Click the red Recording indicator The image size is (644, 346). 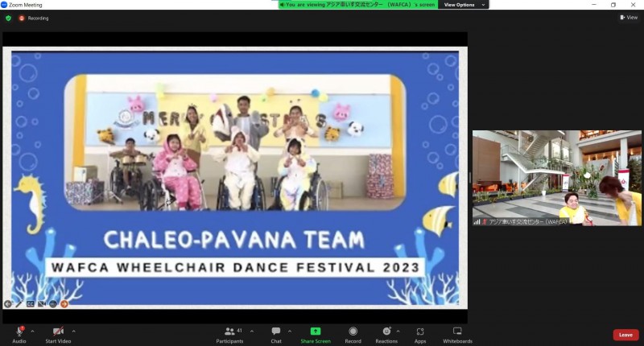pyautogui.click(x=34, y=18)
